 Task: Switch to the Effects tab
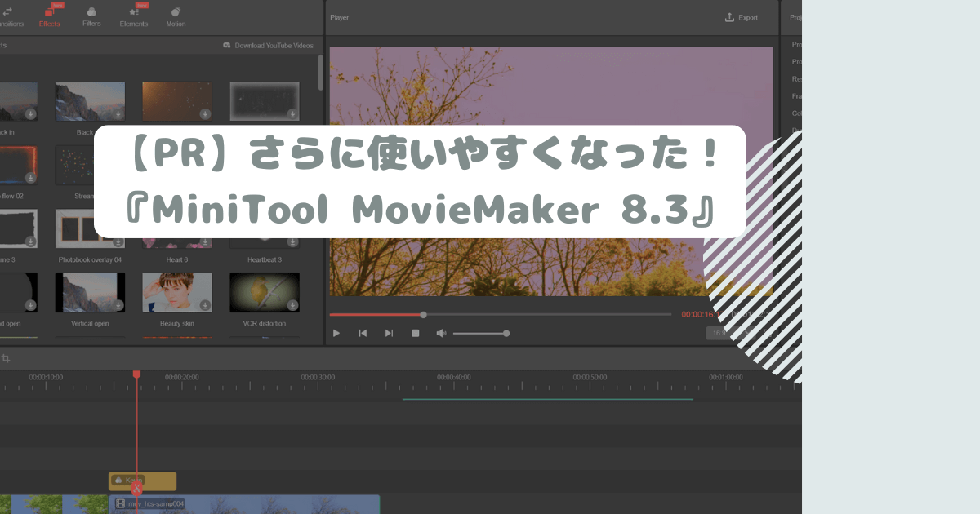tap(50, 16)
